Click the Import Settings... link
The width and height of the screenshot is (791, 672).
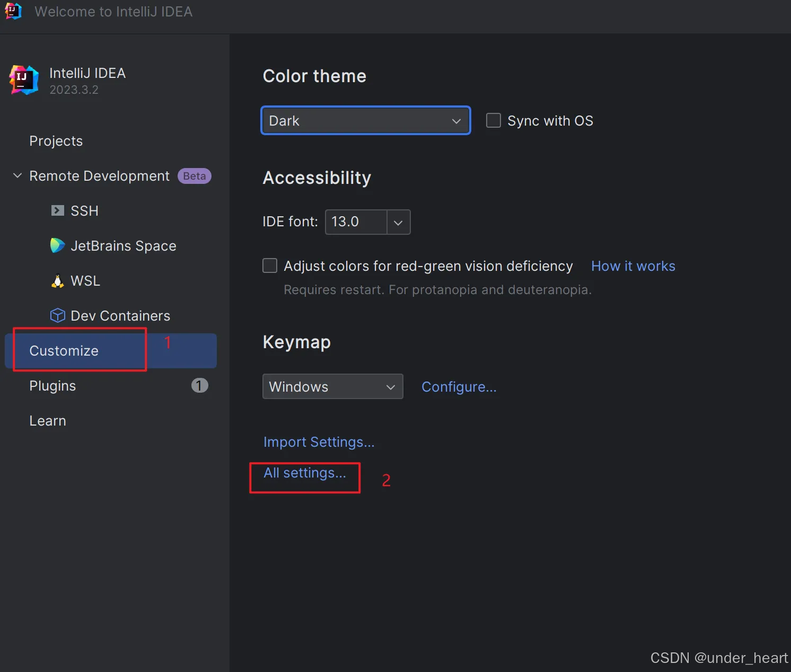click(319, 442)
